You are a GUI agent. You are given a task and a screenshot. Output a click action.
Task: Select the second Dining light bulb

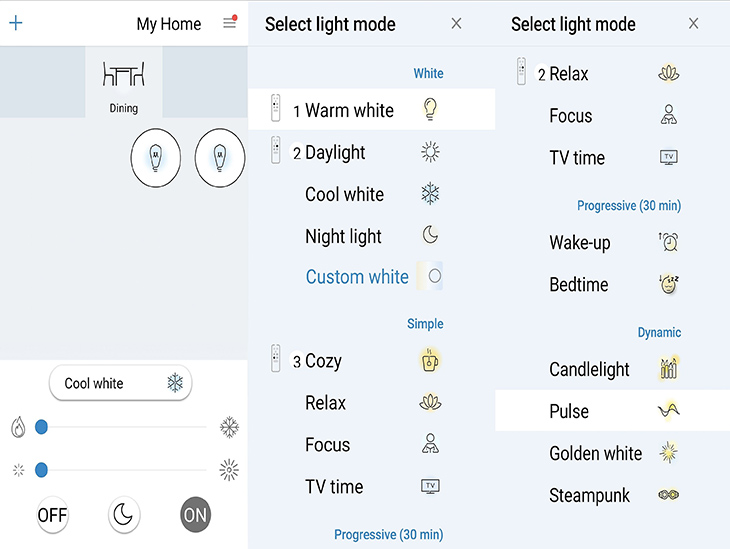pos(220,158)
